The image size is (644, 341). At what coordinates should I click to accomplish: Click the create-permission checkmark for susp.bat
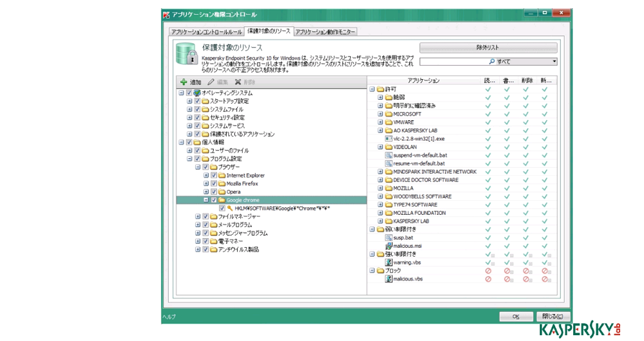545,237
